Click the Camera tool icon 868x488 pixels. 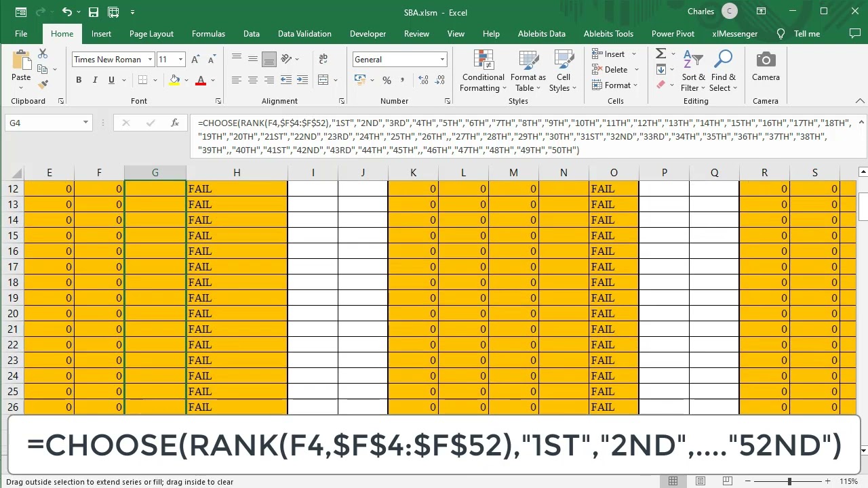coord(766,60)
